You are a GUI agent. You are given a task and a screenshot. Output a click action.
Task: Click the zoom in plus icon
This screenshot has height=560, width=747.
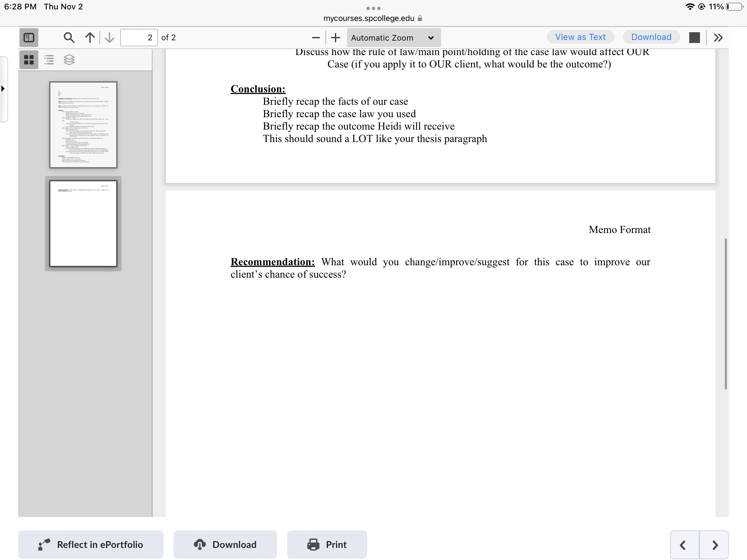point(335,38)
